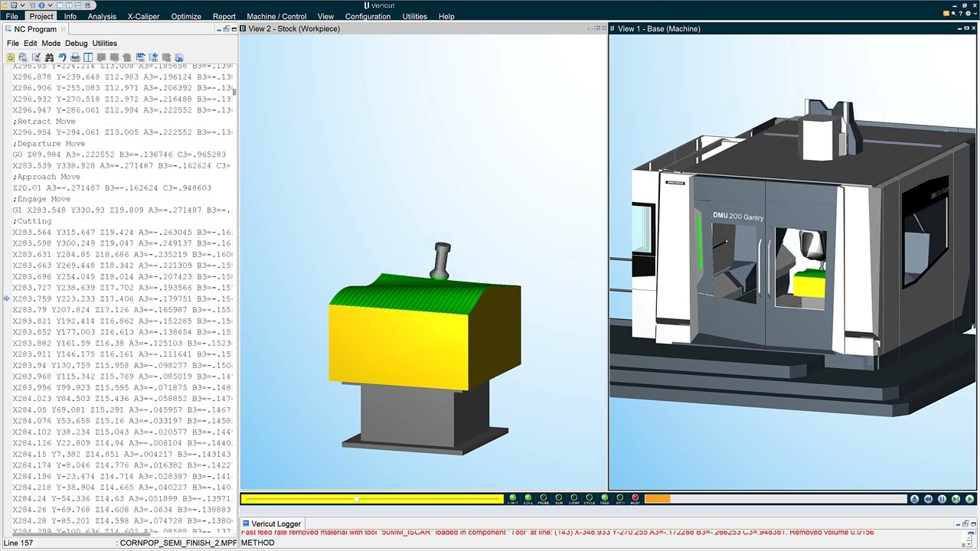Open the NC Program panel's Edit menu
The width and height of the screenshot is (980, 551).
click(x=30, y=44)
